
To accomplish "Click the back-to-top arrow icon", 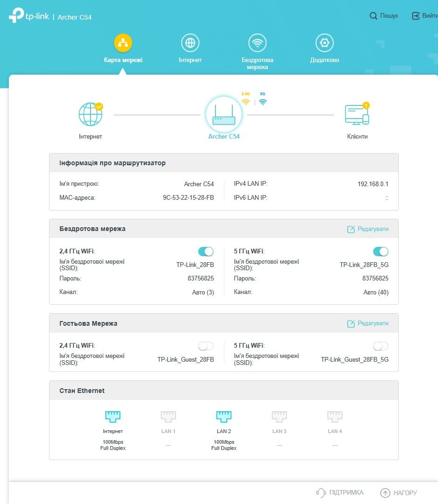I will pos(385,493).
